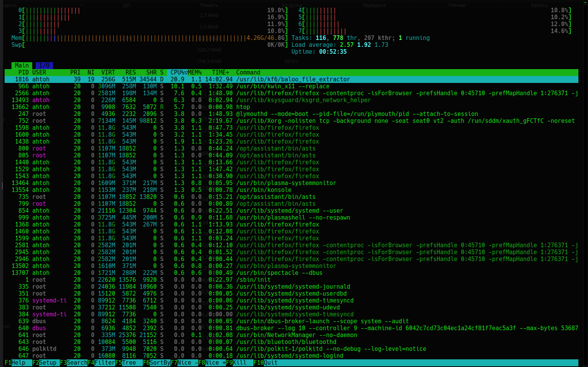The image size is (588, 367).
Task: Sort by the MEM% column header
Action: click(195, 73)
